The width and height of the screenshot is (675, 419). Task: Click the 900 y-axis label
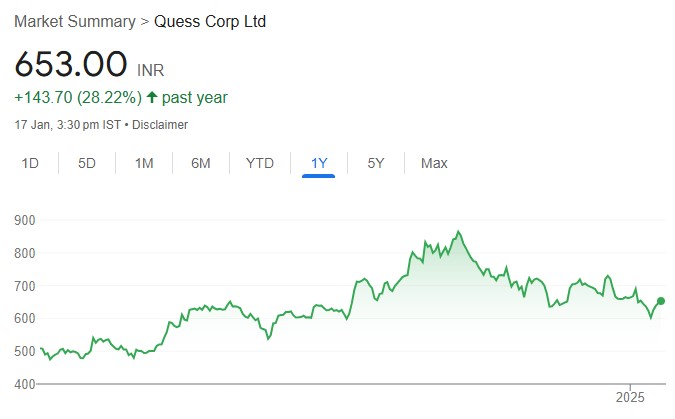click(25, 220)
